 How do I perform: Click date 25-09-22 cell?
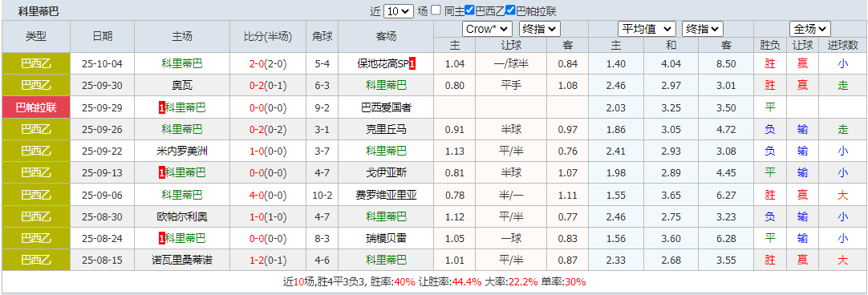point(103,151)
